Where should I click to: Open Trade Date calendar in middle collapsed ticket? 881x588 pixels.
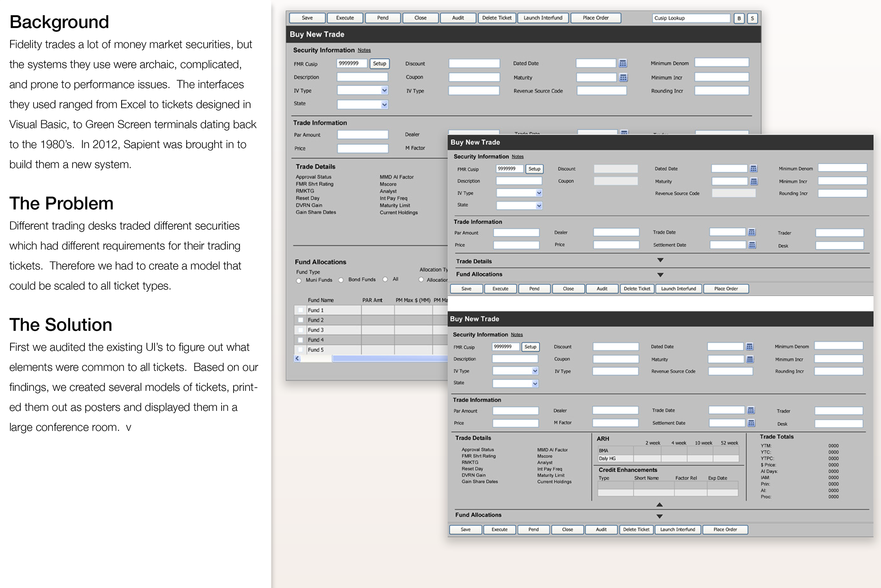click(752, 232)
